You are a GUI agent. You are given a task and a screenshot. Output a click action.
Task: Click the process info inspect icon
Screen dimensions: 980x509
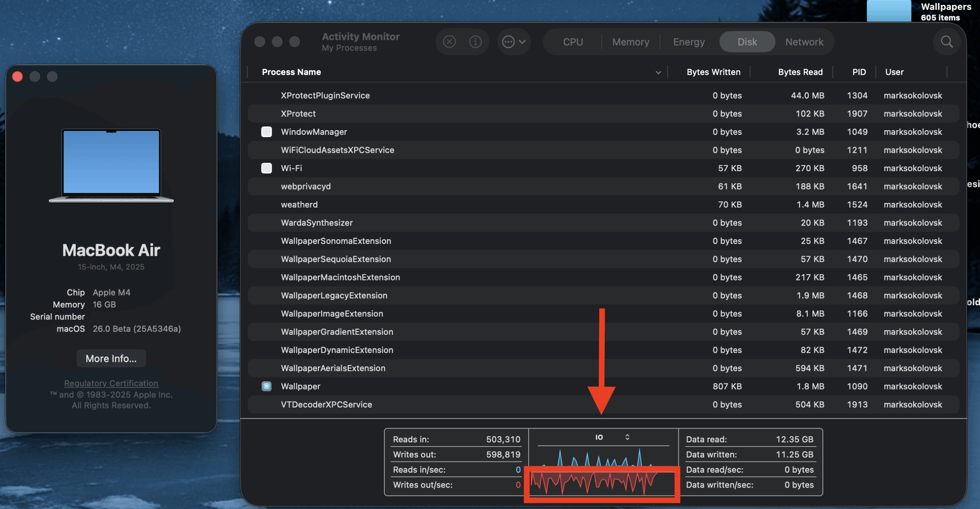tap(475, 41)
